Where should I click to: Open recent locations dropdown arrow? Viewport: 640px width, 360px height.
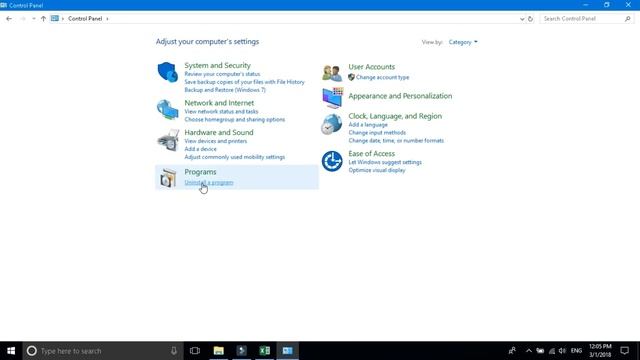click(x=33, y=18)
